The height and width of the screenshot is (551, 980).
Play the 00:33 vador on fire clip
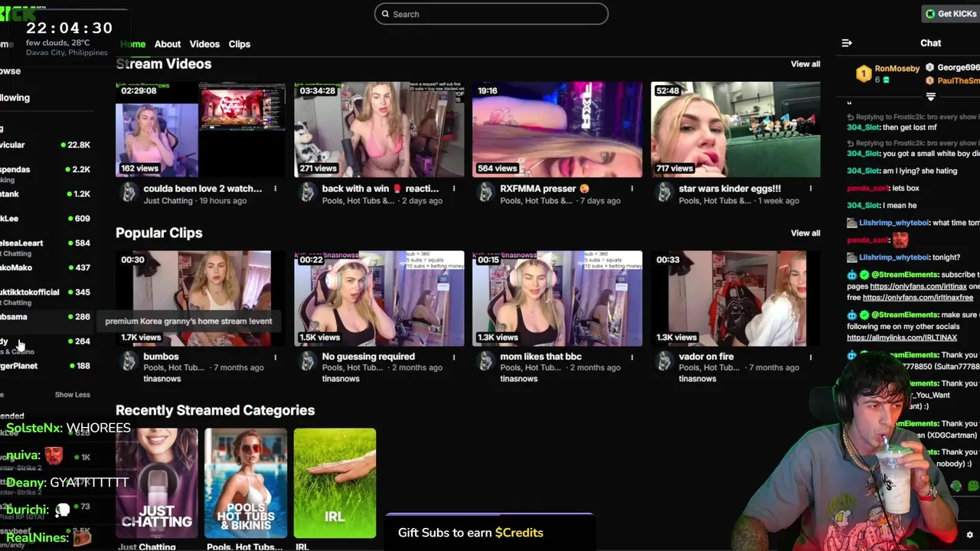click(x=736, y=298)
